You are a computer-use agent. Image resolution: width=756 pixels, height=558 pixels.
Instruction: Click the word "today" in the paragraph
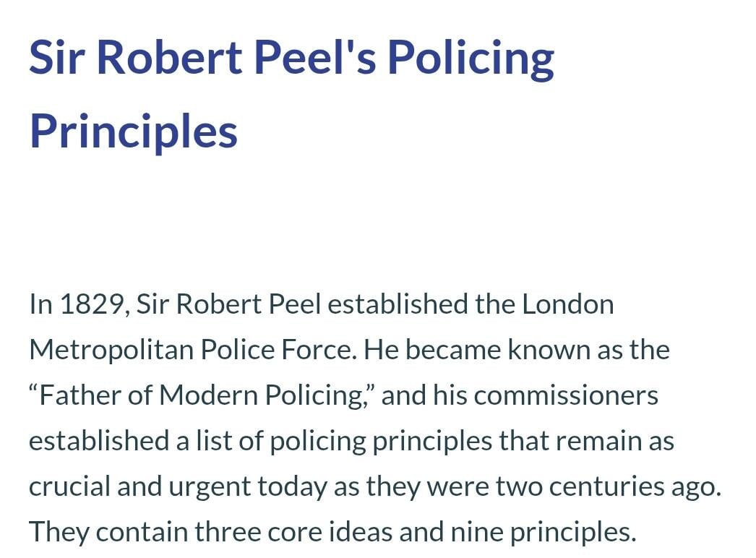[292, 488]
